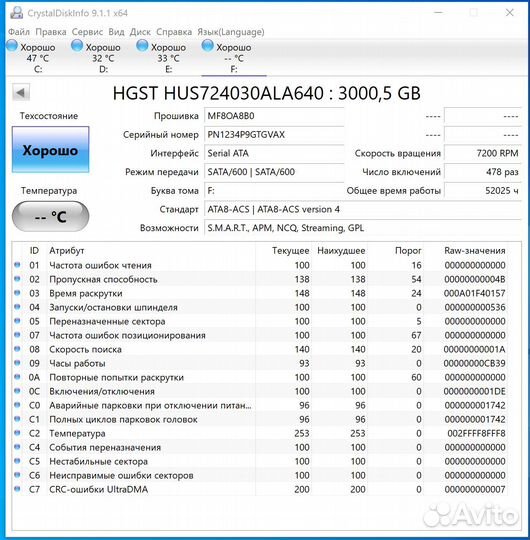Close the CrystalDiskInfo window
The height and width of the screenshot is (540, 530).
tap(509, 13)
